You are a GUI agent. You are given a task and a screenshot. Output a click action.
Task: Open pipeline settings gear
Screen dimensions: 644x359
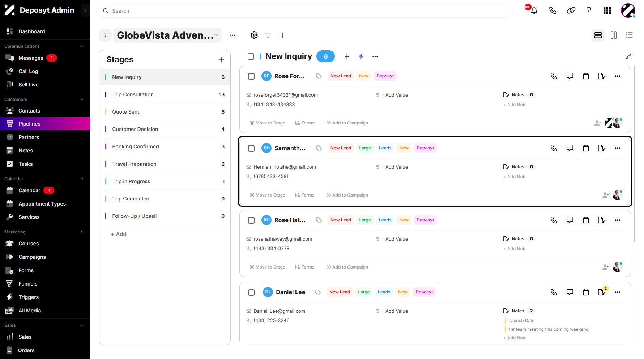pyautogui.click(x=254, y=35)
